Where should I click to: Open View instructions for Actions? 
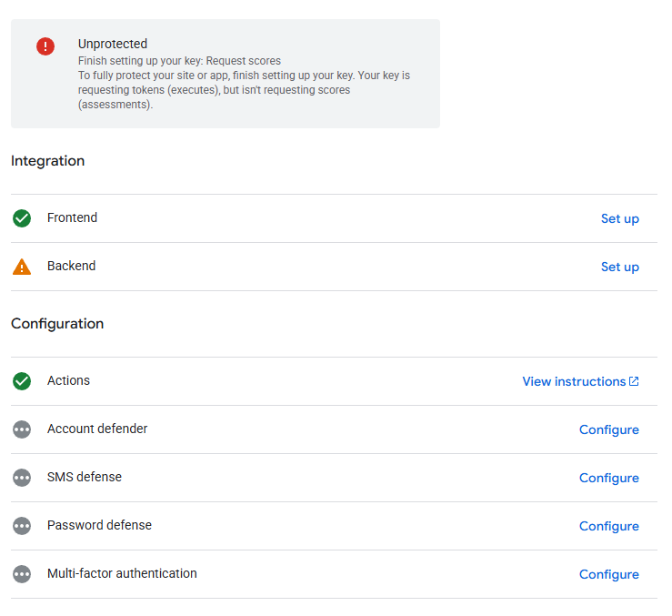pos(574,381)
